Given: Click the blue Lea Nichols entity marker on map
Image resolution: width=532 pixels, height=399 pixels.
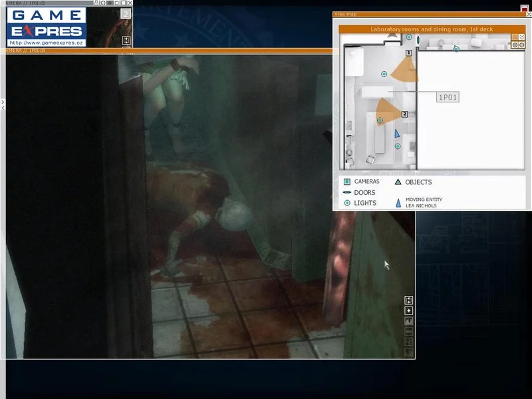Looking at the screenshot, I should pyautogui.click(x=397, y=134).
